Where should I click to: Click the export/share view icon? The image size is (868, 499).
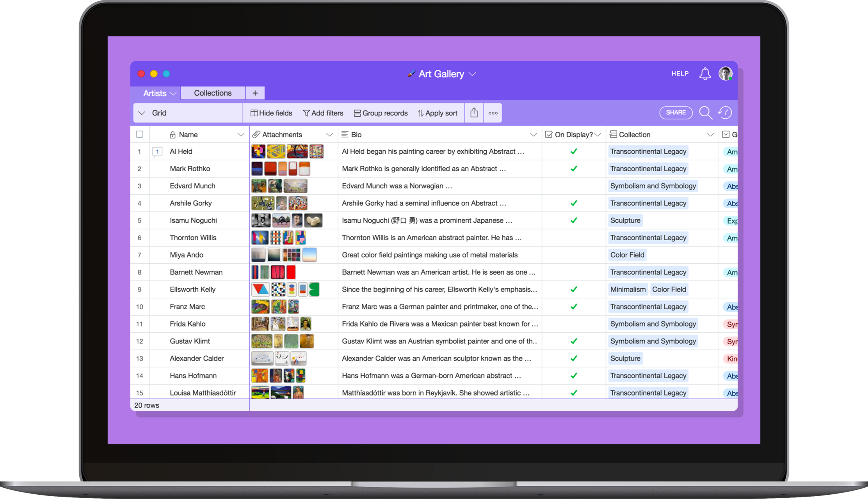(474, 113)
